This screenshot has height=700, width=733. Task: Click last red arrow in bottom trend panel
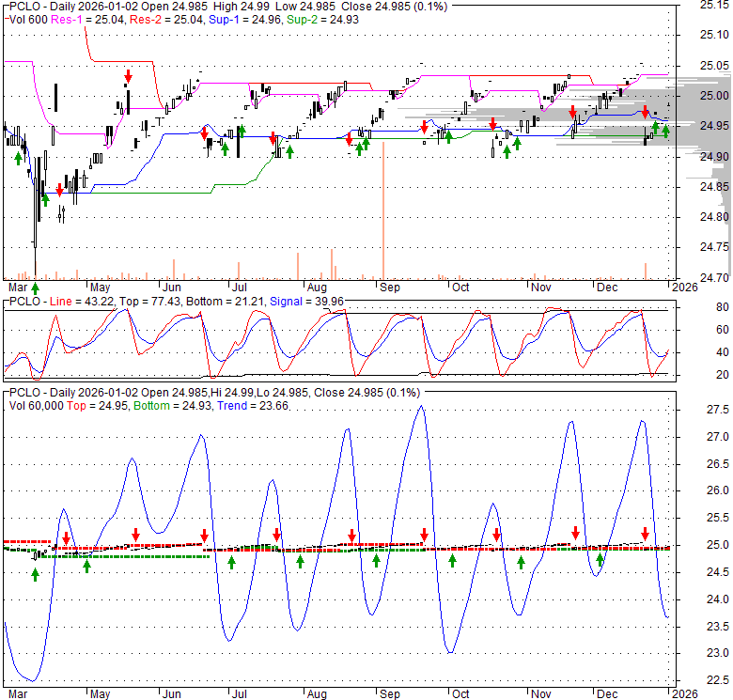pos(646,533)
